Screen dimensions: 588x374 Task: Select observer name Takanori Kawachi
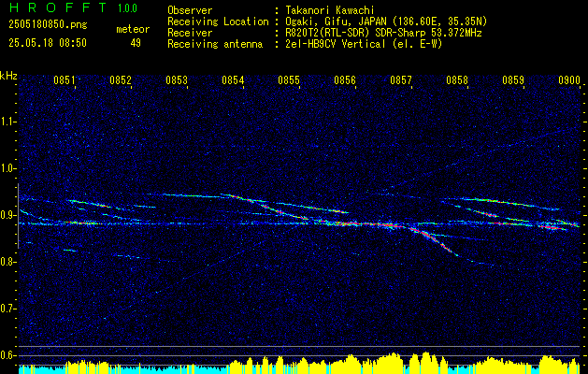pyautogui.click(x=330, y=10)
